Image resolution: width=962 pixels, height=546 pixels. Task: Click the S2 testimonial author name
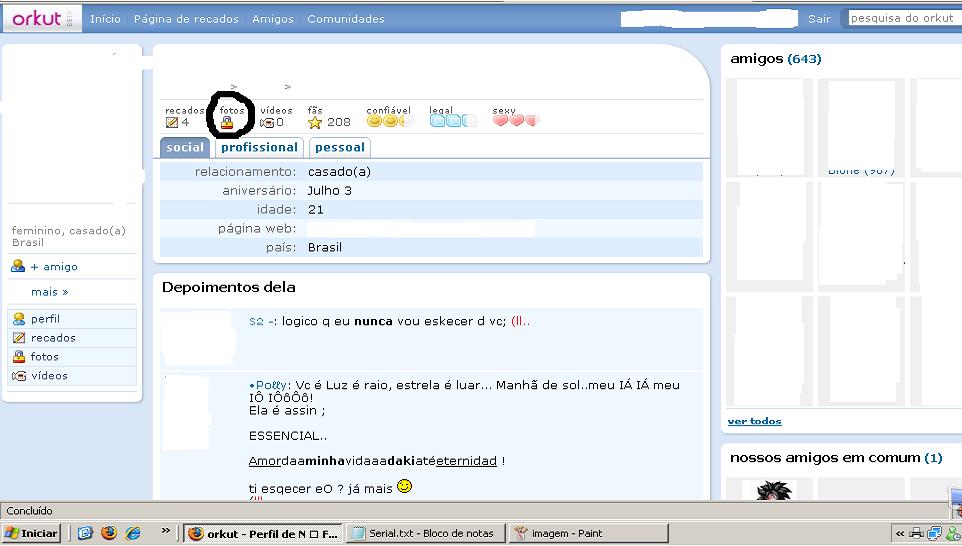tap(256, 321)
